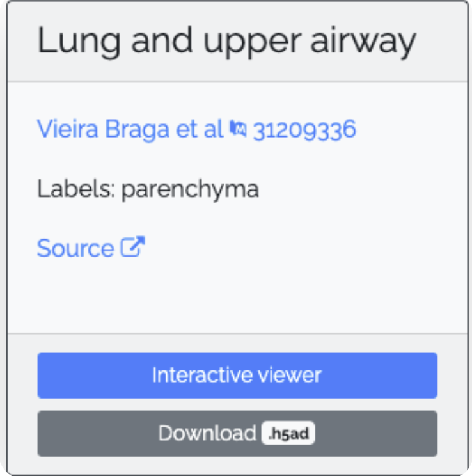This screenshot has height=476, width=472.
Task: Open the Vieira Braga et al publication link
Action: point(130,129)
